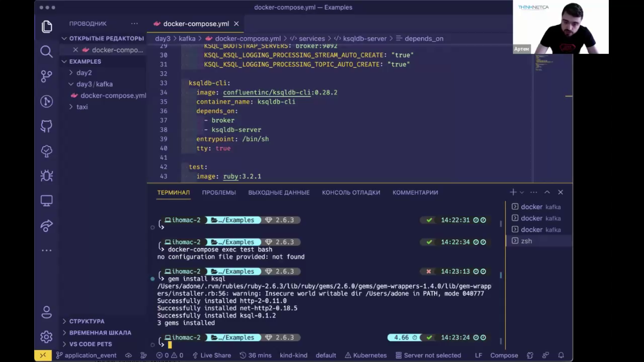This screenshot has height=362, width=644.
Task: Open the Accounts icon in activity bar
Action: click(x=46, y=312)
